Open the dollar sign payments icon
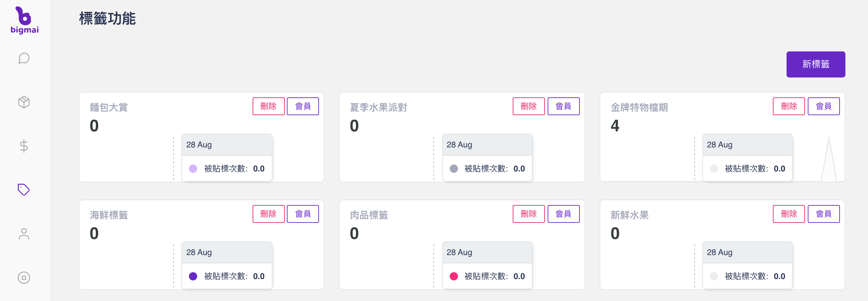This screenshot has width=868, height=301. tap(24, 146)
